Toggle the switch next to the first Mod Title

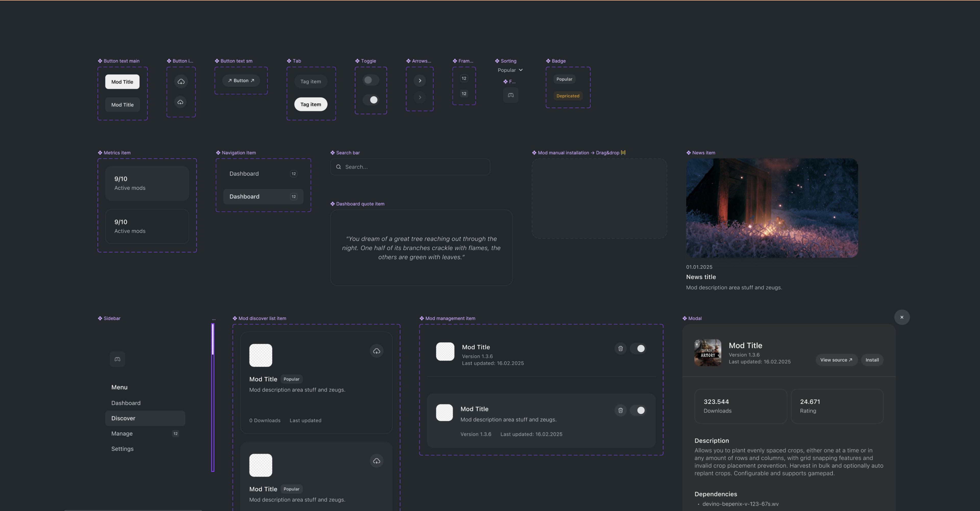(639, 349)
